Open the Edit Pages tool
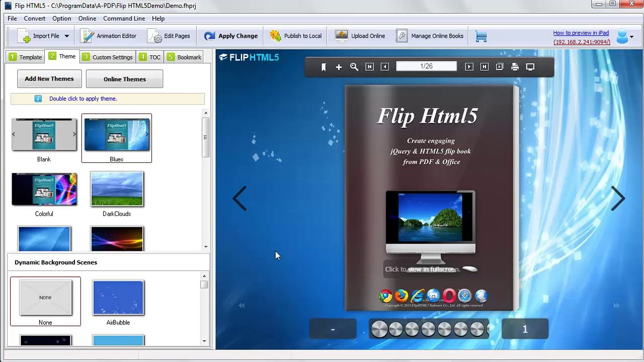644x362 pixels. coord(169,36)
